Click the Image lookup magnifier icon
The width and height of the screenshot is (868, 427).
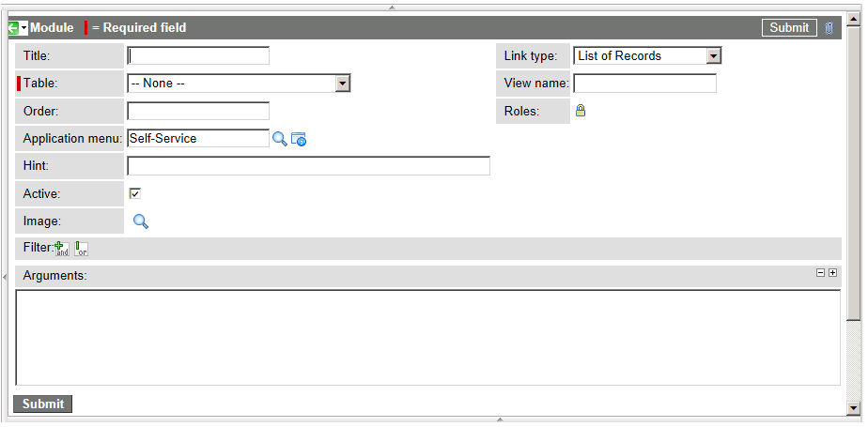pos(141,221)
